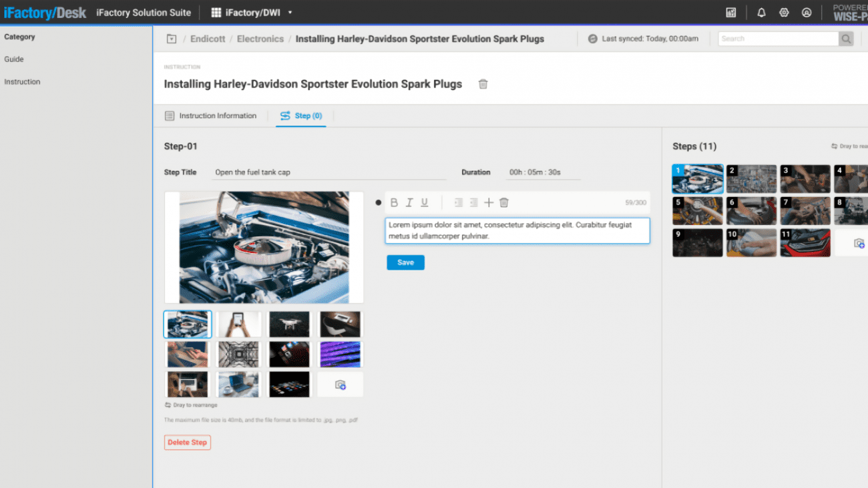Click the Steps (11) heading
868x488 pixels.
pos(694,146)
